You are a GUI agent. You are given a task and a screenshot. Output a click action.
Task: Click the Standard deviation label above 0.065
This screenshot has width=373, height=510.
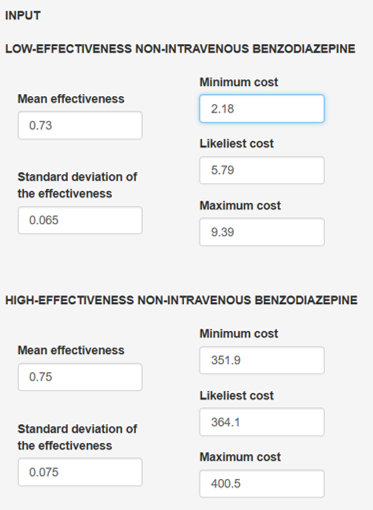tap(77, 185)
